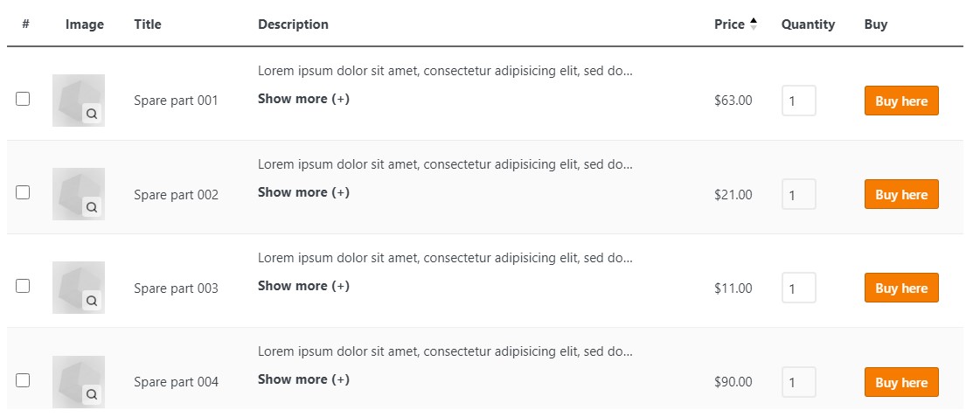Image resolution: width=980 pixels, height=417 pixels.
Task: Open the Spare part 003 thumbnail image
Action: pos(78,288)
